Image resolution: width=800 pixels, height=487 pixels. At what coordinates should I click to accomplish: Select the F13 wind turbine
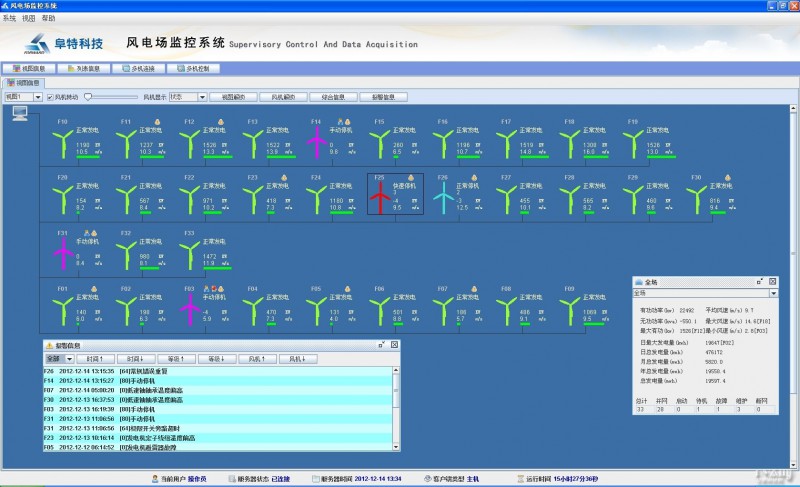tap(253, 143)
